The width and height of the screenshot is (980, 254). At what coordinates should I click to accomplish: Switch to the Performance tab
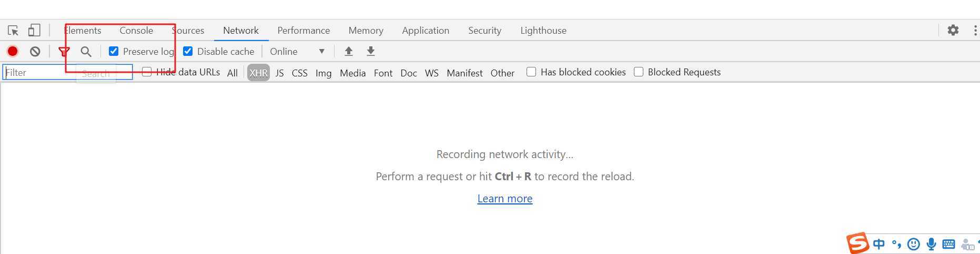(x=304, y=31)
